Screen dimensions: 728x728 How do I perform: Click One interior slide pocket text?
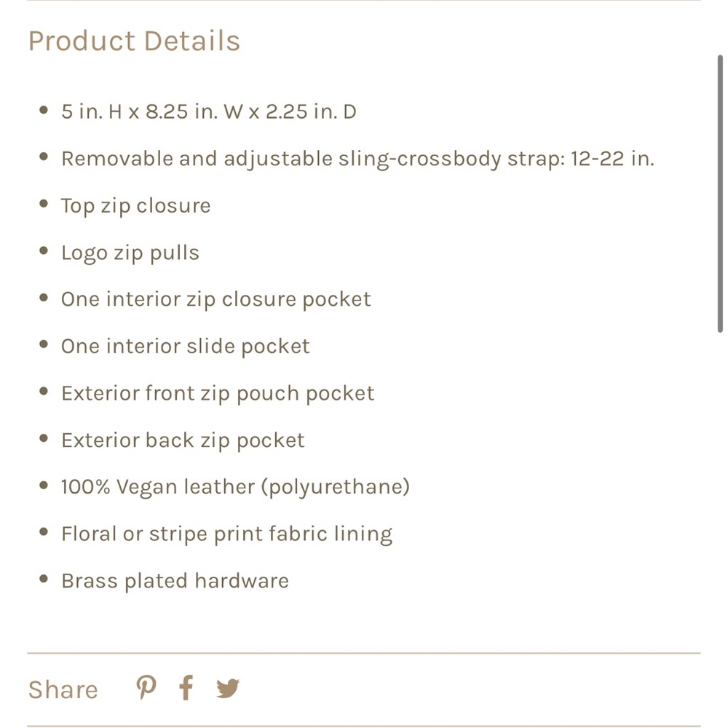pos(185,347)
